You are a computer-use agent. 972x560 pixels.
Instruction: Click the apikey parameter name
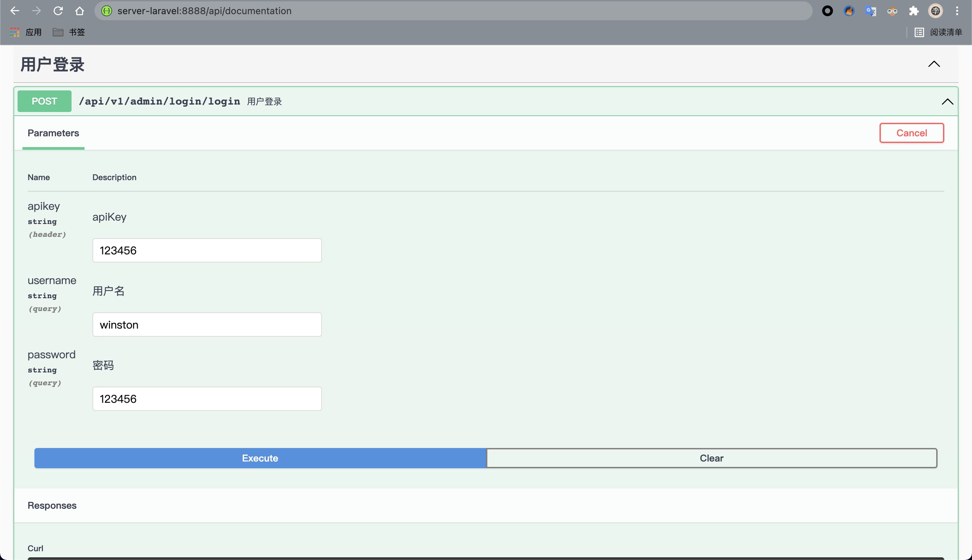44,206
